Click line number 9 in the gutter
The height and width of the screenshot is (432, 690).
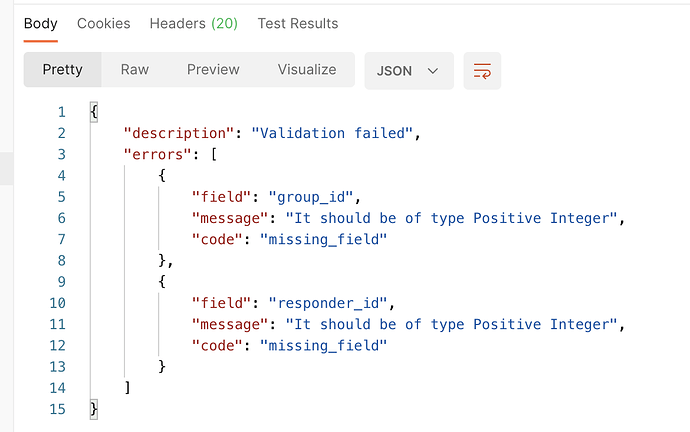point(61,282)
